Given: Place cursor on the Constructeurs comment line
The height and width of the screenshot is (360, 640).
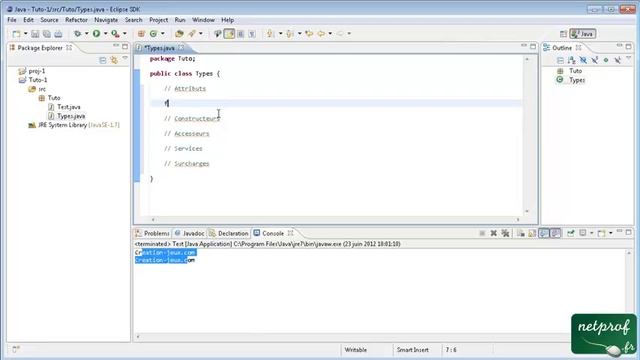Looking at the screenshot, I should [x=192, y=118].
